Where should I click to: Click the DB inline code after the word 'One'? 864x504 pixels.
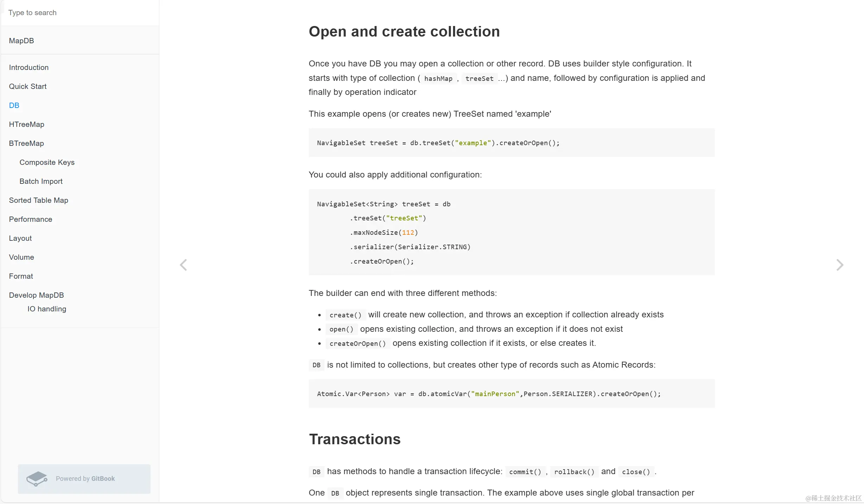click(x=335, y=493)
